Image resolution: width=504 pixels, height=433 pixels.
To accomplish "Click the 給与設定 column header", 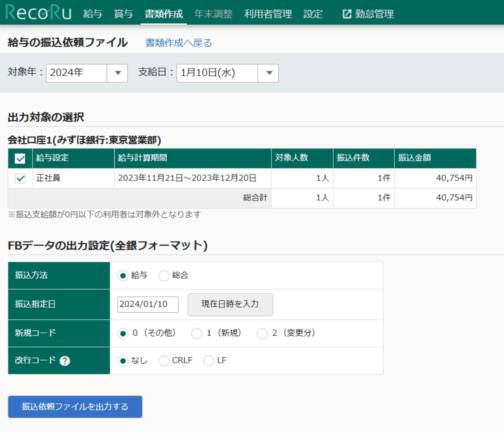I will tap(73, 158).
